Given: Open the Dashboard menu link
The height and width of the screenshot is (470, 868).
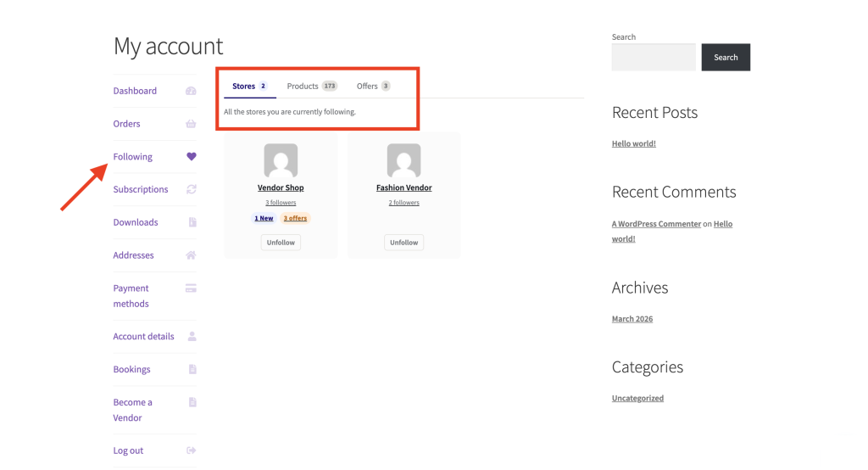Looking at the screenshot, I should pyautogui.click(x=135, y=91).
